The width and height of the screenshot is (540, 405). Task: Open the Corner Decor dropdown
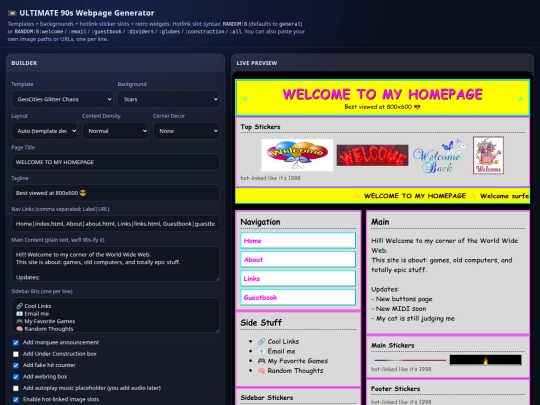pyautogui.click(x=186, y=131)
